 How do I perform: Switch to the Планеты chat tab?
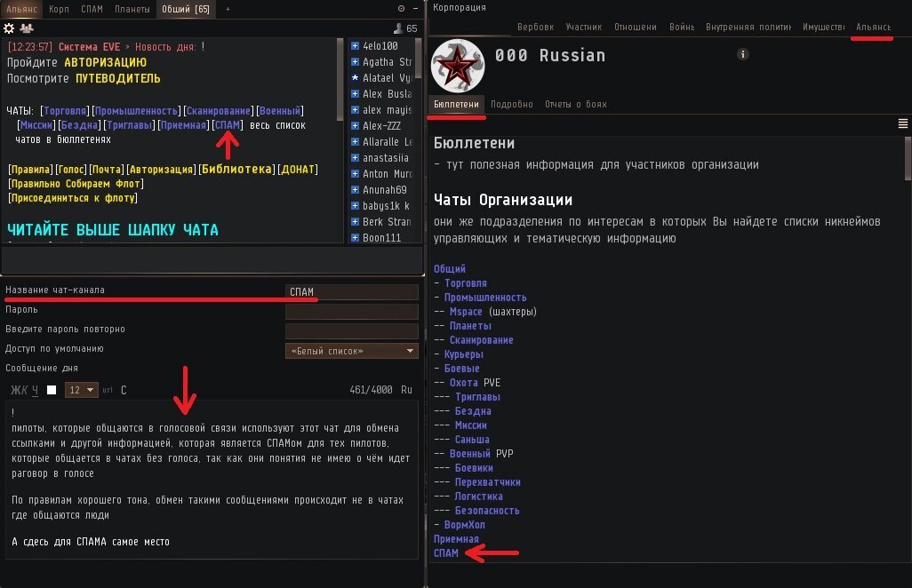tap(132, 9)
